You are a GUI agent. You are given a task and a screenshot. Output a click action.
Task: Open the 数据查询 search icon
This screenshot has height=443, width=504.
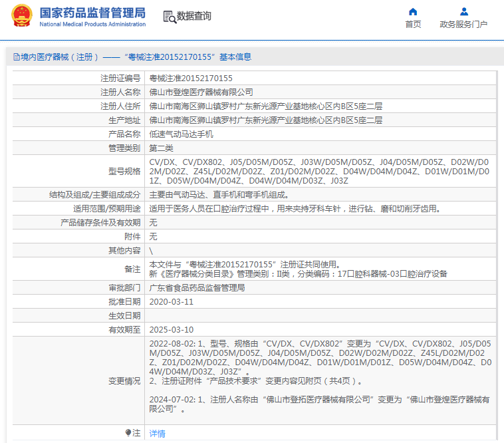(x=170, y=17)
